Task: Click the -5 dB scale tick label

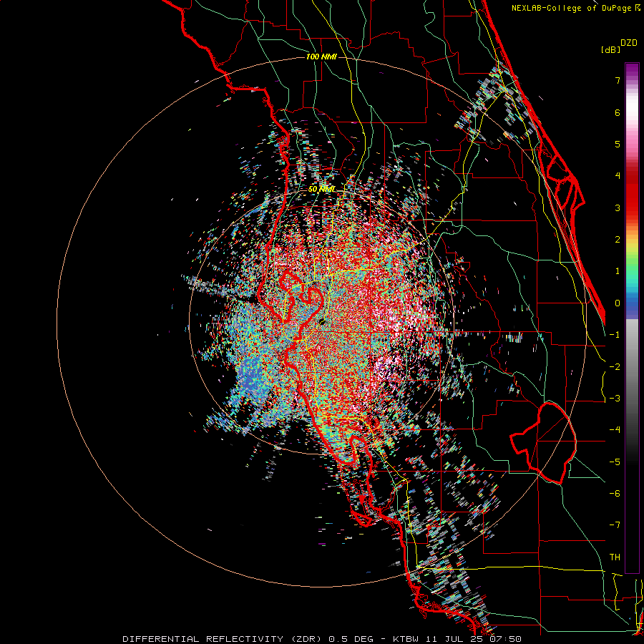Action: [615, 462]
